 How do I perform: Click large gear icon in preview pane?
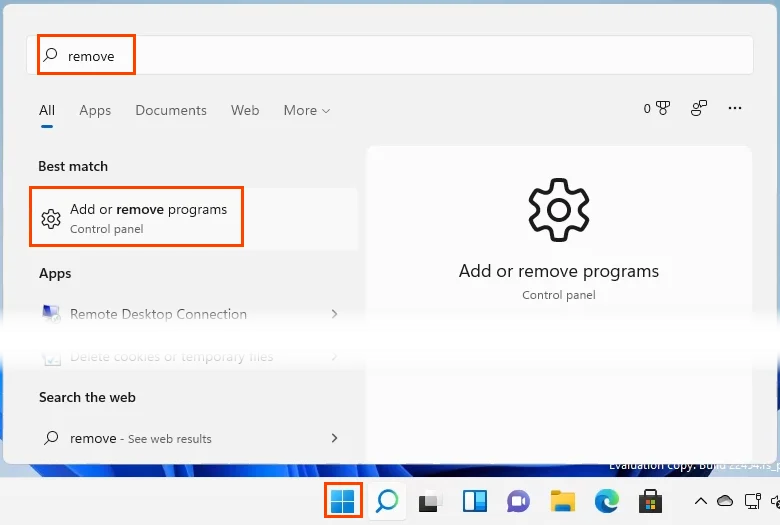click(559, 210)
